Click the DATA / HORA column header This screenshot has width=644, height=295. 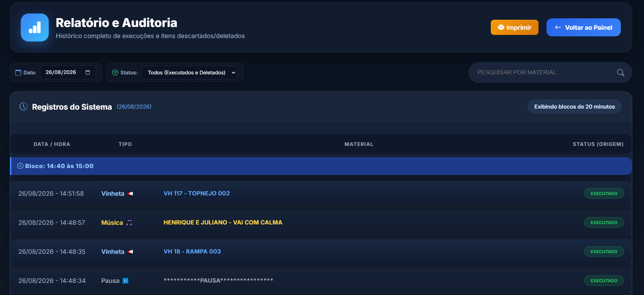point(52,144)
